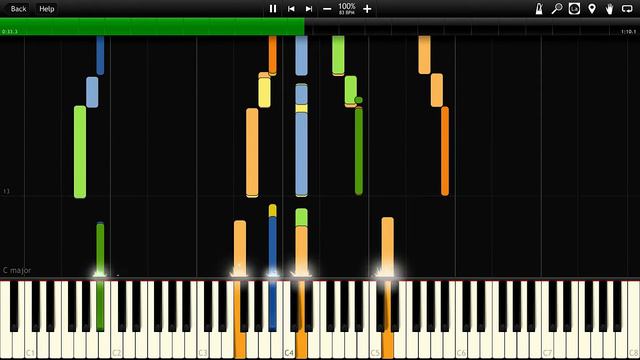Add a bookmark with the pin icon
The height and width of the screenshot is (360, 640).
592,9
